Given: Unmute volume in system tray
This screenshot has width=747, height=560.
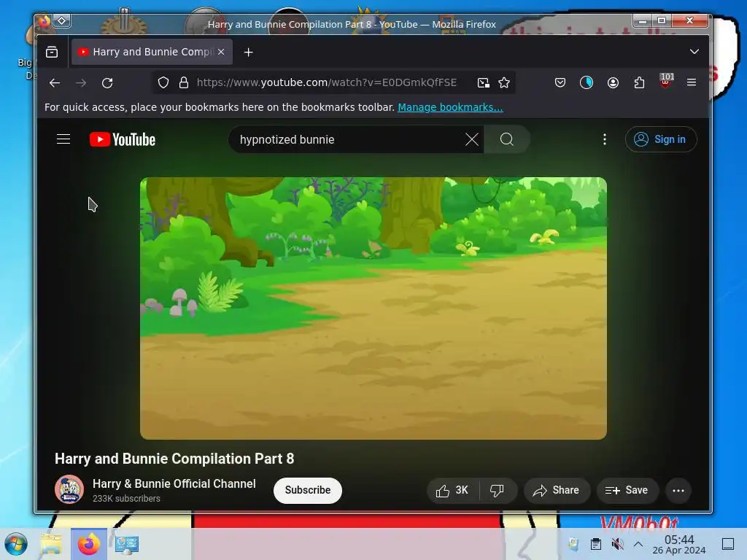Looking at the screenshot, I should pos(617,544).
